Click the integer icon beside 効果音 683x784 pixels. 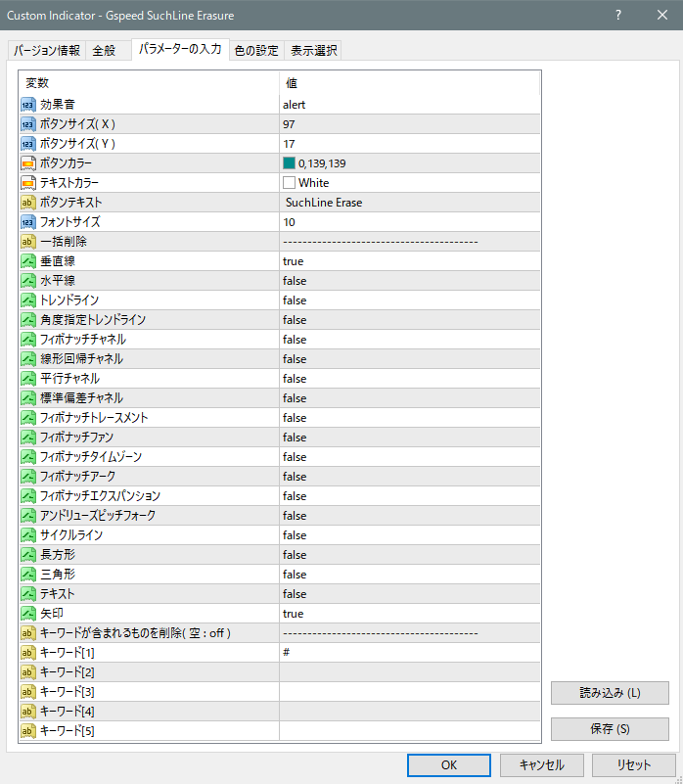[x=28, y=105]
